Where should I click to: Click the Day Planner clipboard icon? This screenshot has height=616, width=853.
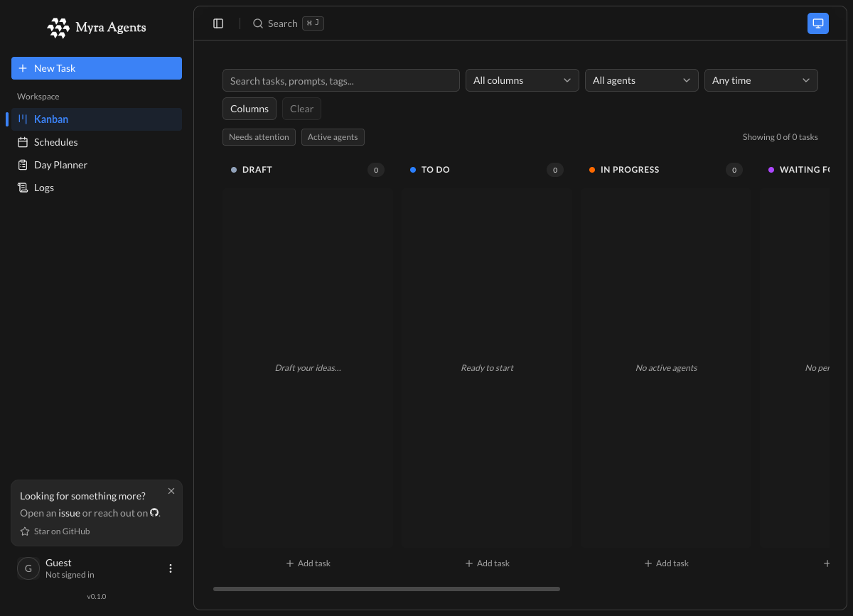23,165
